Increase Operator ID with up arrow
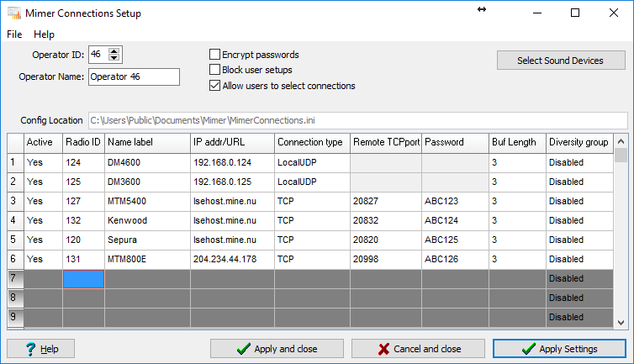The image size is (634, 364). click(x=114, y=51)
